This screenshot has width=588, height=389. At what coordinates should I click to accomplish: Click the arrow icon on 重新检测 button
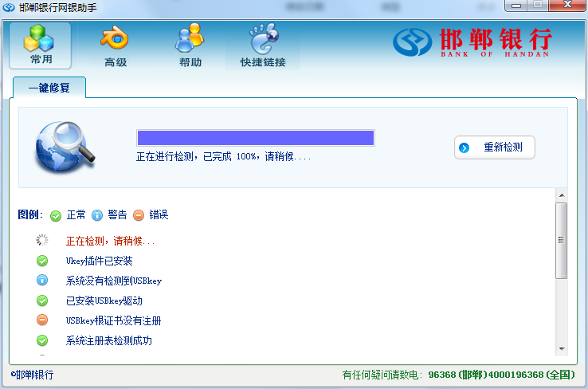464,147
